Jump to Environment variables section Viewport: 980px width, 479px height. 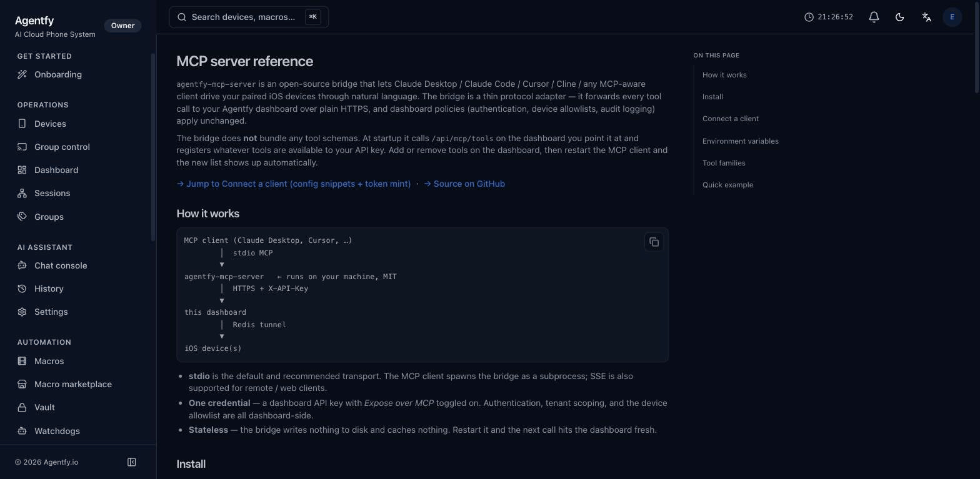point(741,141)
